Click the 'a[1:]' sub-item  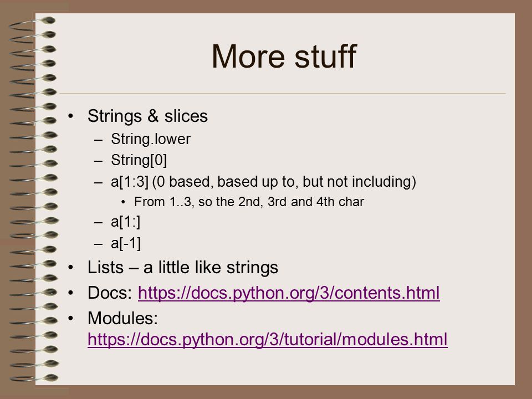tap(126, 222)
